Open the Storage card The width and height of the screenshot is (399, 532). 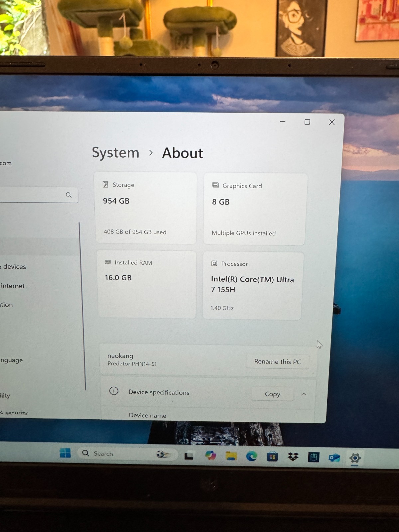(146, 208)
